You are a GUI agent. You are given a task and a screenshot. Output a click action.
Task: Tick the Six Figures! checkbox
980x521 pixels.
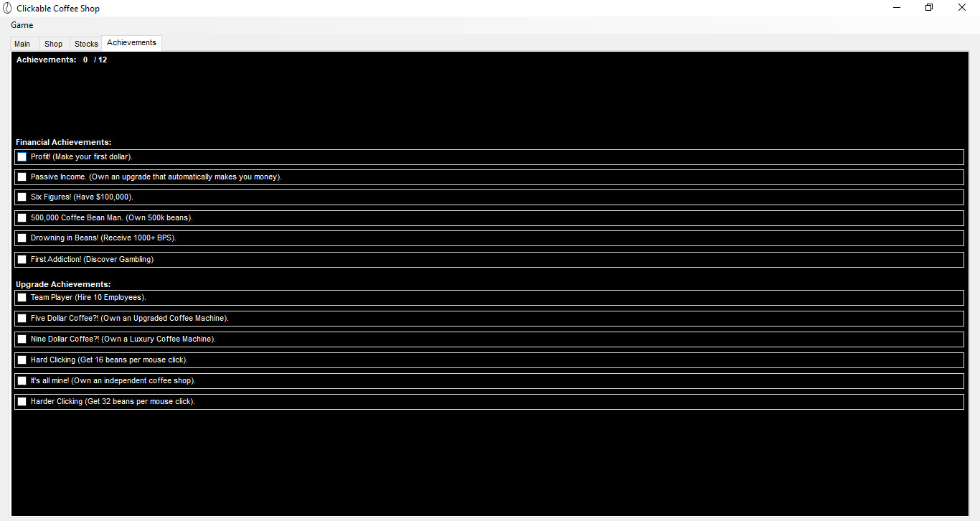point(22,197)
